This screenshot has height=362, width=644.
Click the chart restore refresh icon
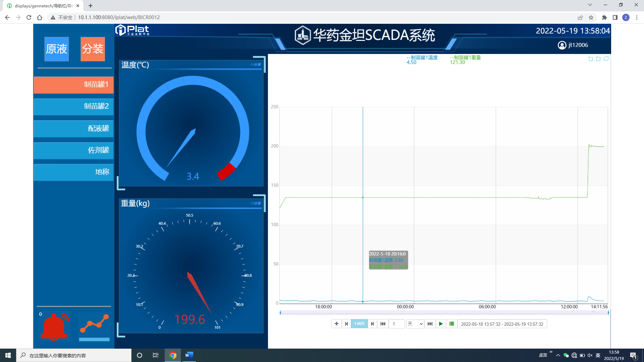(x=606, y=59)
